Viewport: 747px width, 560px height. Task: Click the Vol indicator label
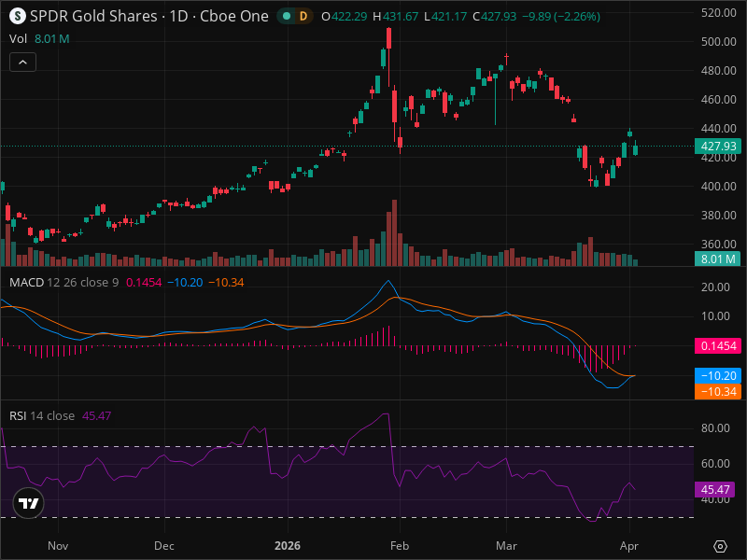click(x=18, y=38)
